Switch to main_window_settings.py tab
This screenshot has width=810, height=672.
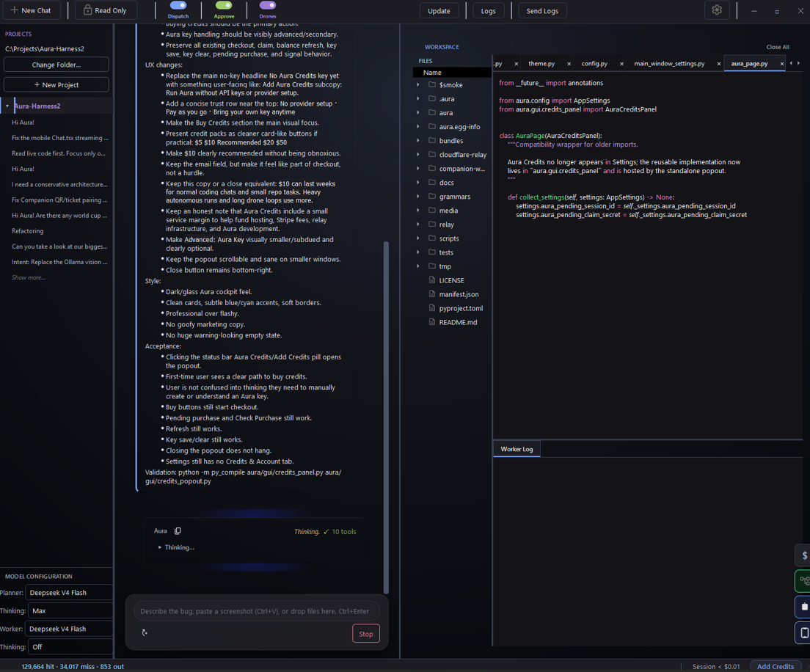(669, 64)
